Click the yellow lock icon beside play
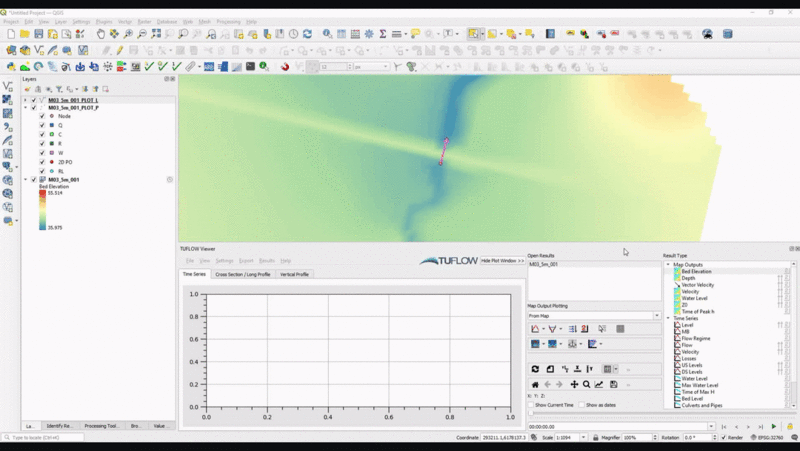The width and height of the screenshot is (800, 451). click(x=790, y=427)
